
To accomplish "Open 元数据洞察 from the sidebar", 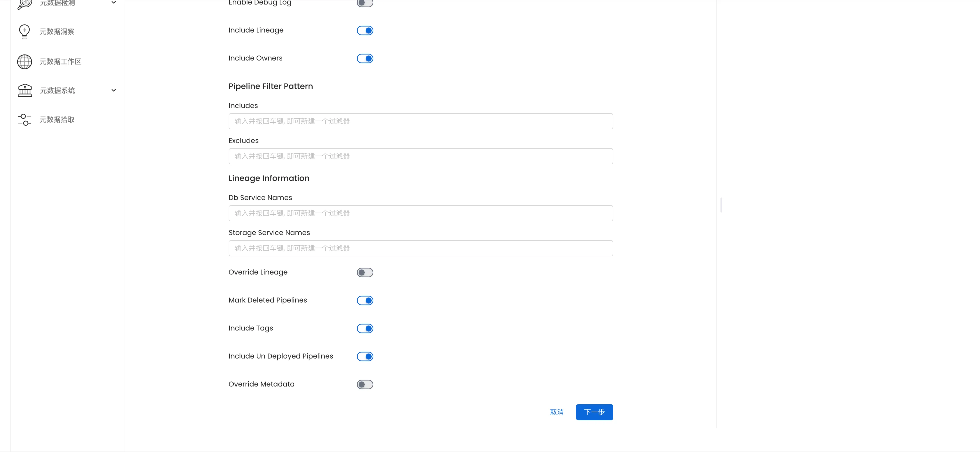I will [57, 31].
